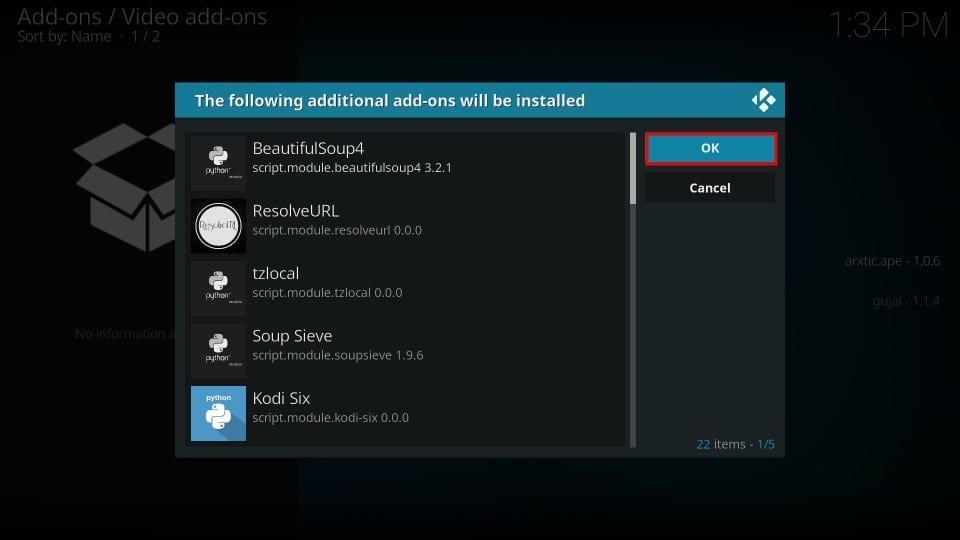Choose the tzlocal list entry name
The image size is (960, 540).
pyautogui.click(x=276, y=273)
